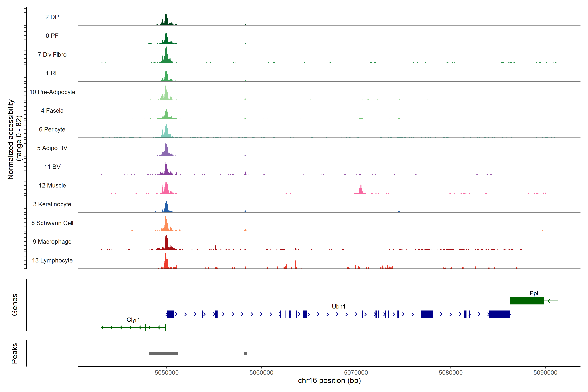Click the 5070000 axis tick label
The width and height of the screenshot is (588, 392).
[x=356, y=373]
